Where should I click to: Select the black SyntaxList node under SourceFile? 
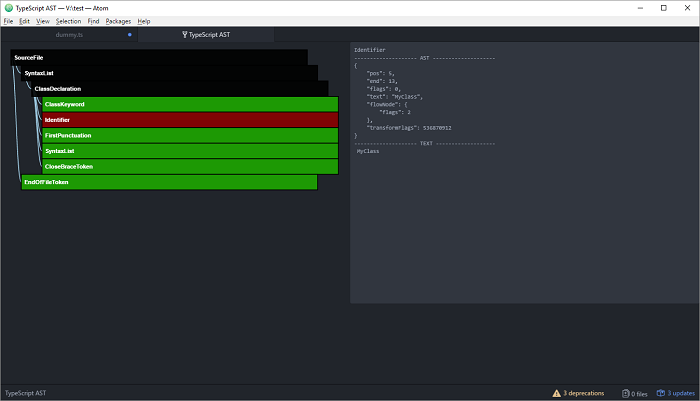tap(170, 73)
